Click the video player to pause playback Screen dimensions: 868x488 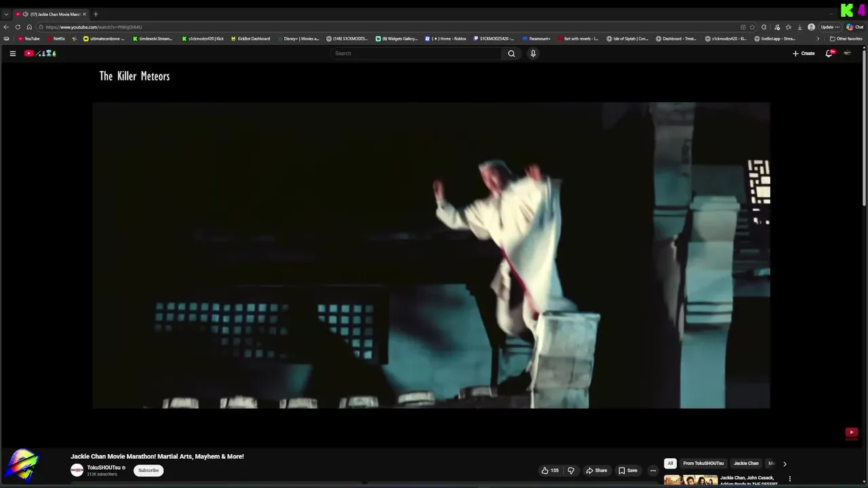(431, 256)
